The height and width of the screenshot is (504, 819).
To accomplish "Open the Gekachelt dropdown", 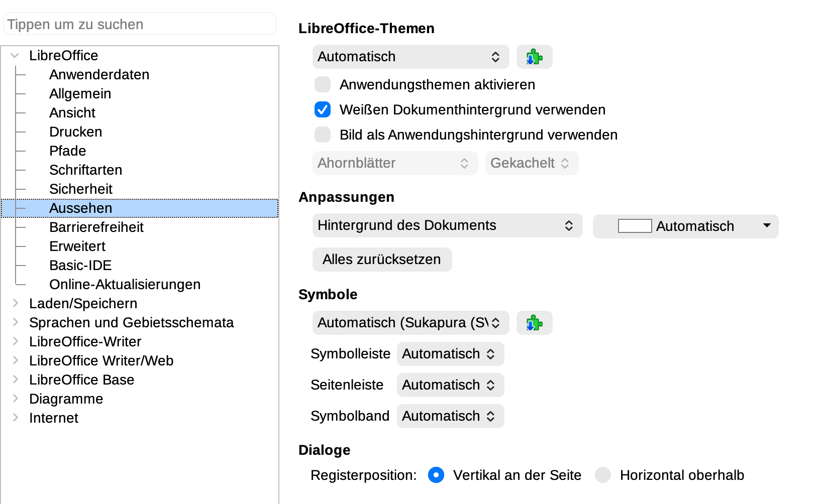I will 532,163.
